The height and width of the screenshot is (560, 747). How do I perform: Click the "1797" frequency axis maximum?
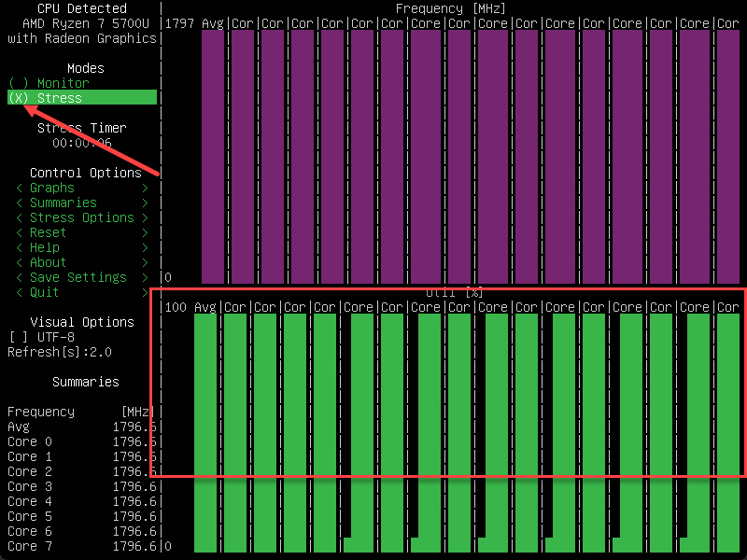tap(179, 23)
